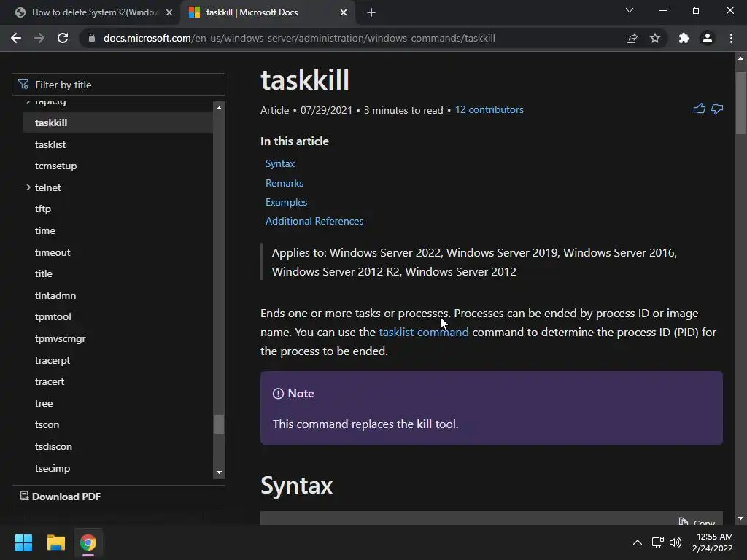Open a new browser tab
The image size is (747, 560).
[371, 12]
